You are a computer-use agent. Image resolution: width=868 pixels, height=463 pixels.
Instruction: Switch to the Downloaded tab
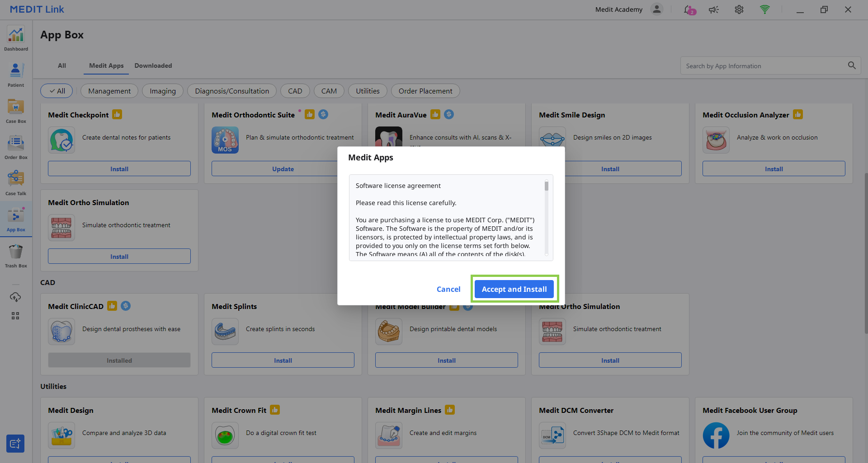click(153, 65)
